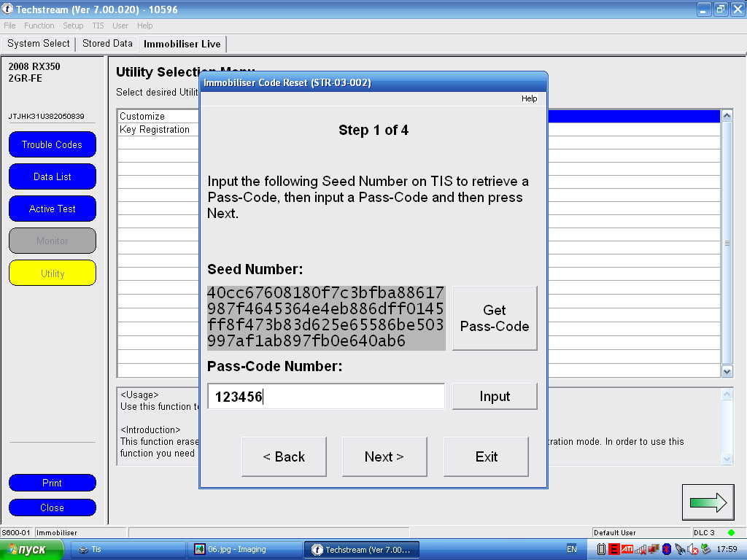Open the User menu
Image resolution: width=747 pixels, height=560 pixels.
tap(120, 26)
